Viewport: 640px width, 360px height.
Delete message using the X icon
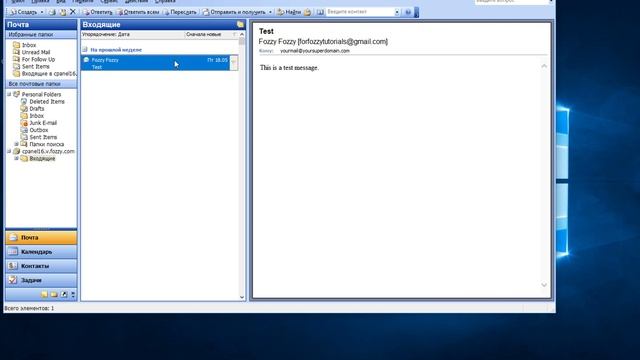(73, 12)
